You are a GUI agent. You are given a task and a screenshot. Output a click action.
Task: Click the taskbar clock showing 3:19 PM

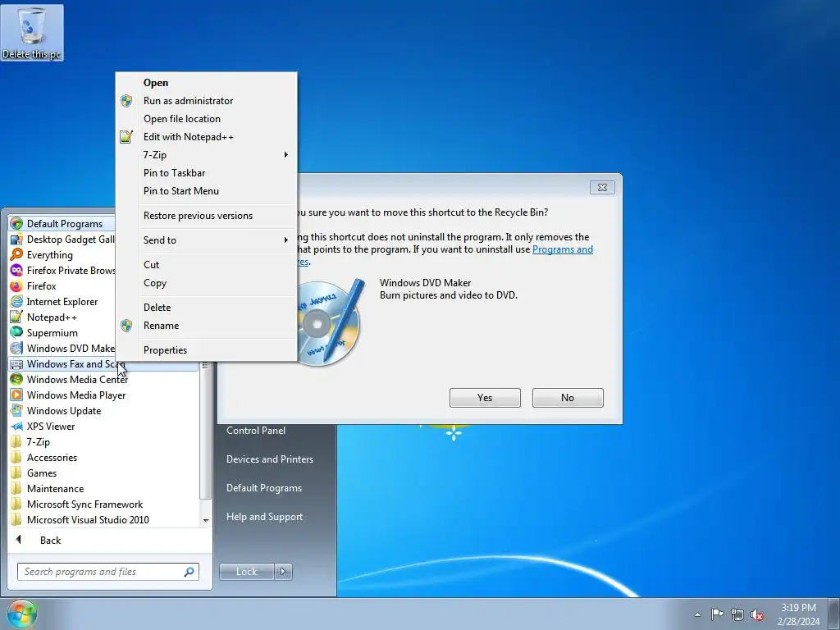click(x=798, y=614)
